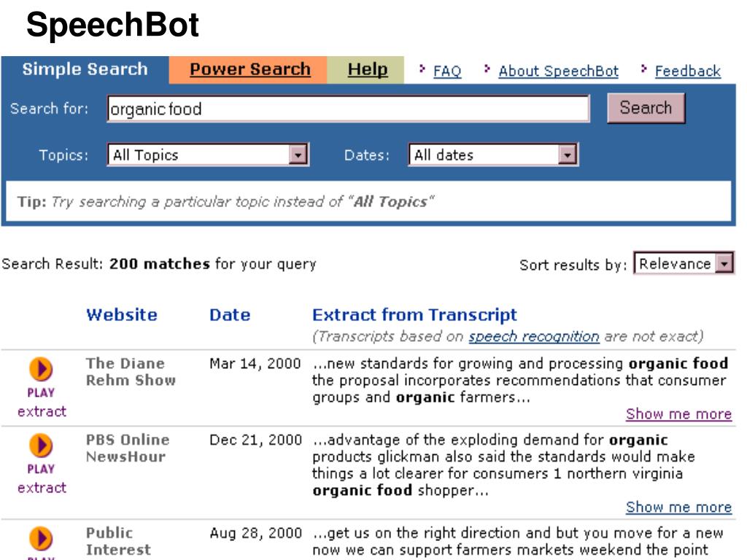Open the Help tab
The height and width of the screenshot is (560, 747).
[x=367, y=69]
